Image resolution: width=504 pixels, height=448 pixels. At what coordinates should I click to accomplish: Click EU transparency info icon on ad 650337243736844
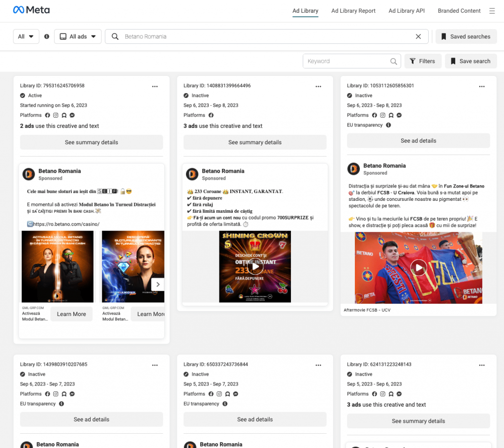(x=225, y=404)
